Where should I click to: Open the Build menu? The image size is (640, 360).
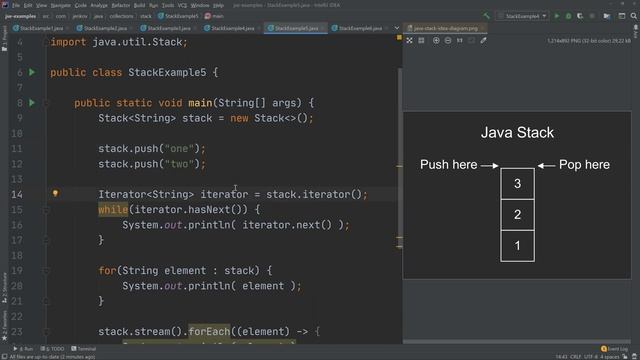coord(140,5)
